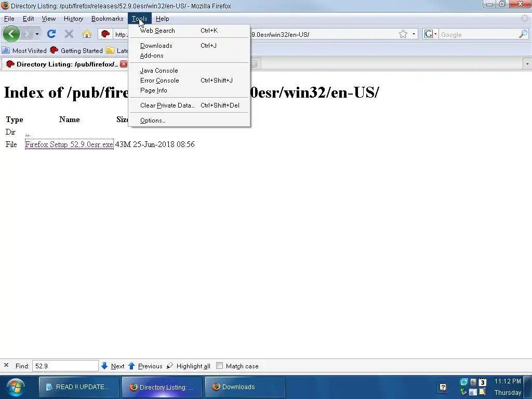Click the help question mark tray icon
This screenshot has height=399, width=532.
pyautogui.click(x=443, y=387)
